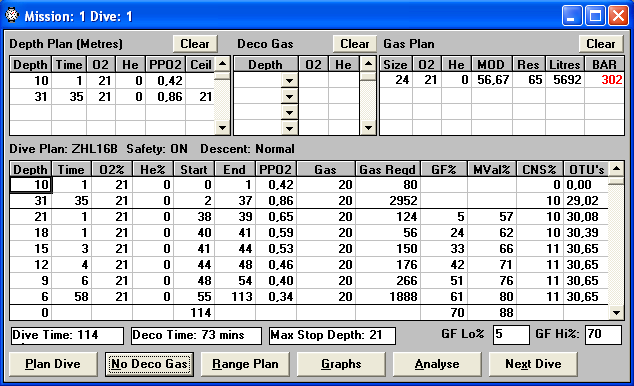Screen dimensions: 634x386
Task: Select MVal% value 88 in last row
Action: (492, 312)
